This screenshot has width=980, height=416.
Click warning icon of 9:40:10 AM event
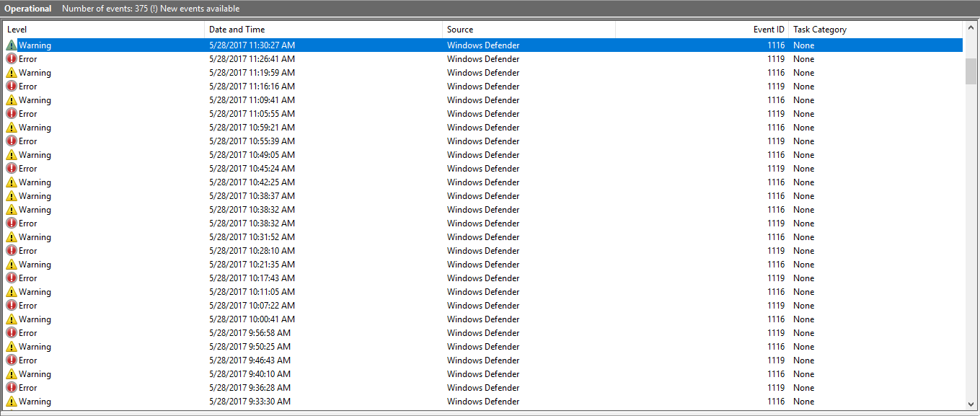coord(12,374)
